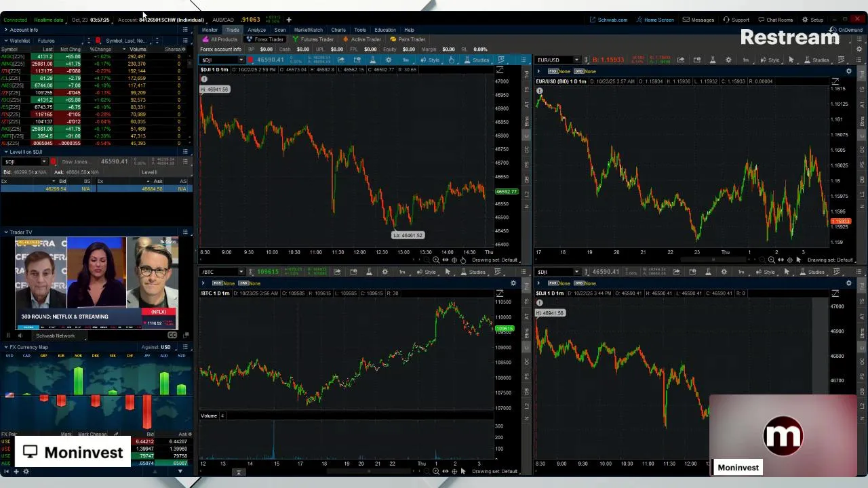
Task: Open chart settings gear on top-left $DJI chart
Action: (x=389, y=60)
